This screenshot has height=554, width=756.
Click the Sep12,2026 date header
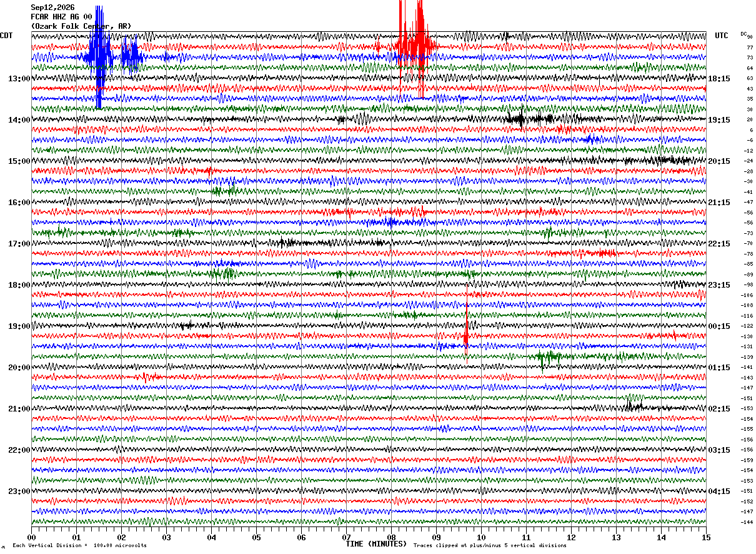click(52, 8)
